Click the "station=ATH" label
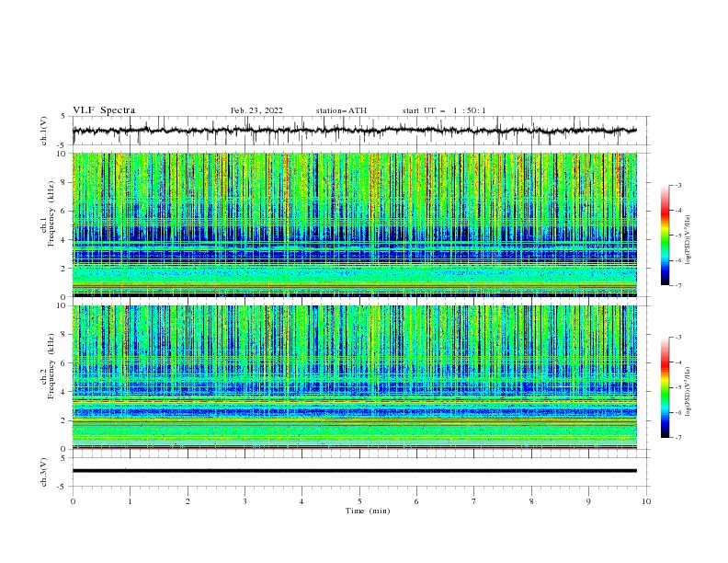728x563 pixels. pyautogui.click(x=341, y=110)
